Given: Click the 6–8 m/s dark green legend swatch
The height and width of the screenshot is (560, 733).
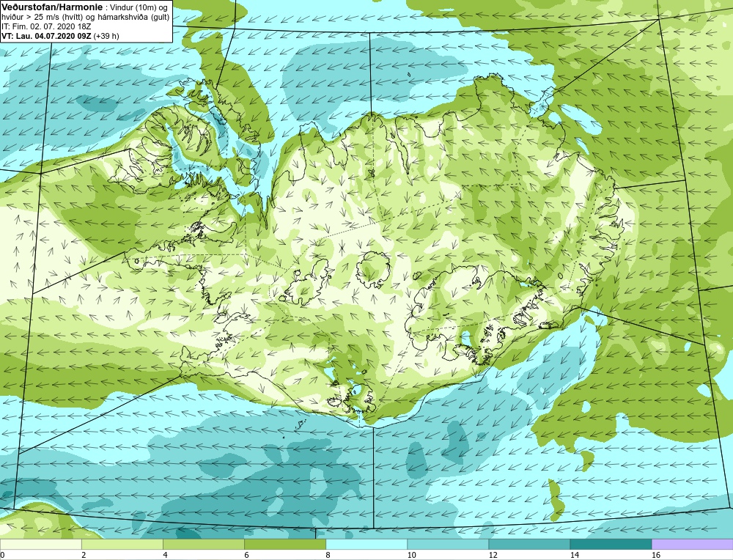Looking at the screenshot, I should pyautogui.click(x=284, y=544).
